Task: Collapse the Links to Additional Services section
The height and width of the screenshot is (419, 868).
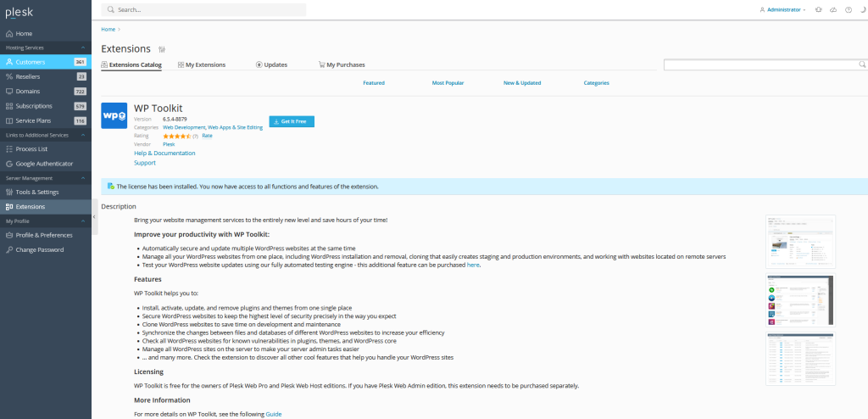Action: 82,135
